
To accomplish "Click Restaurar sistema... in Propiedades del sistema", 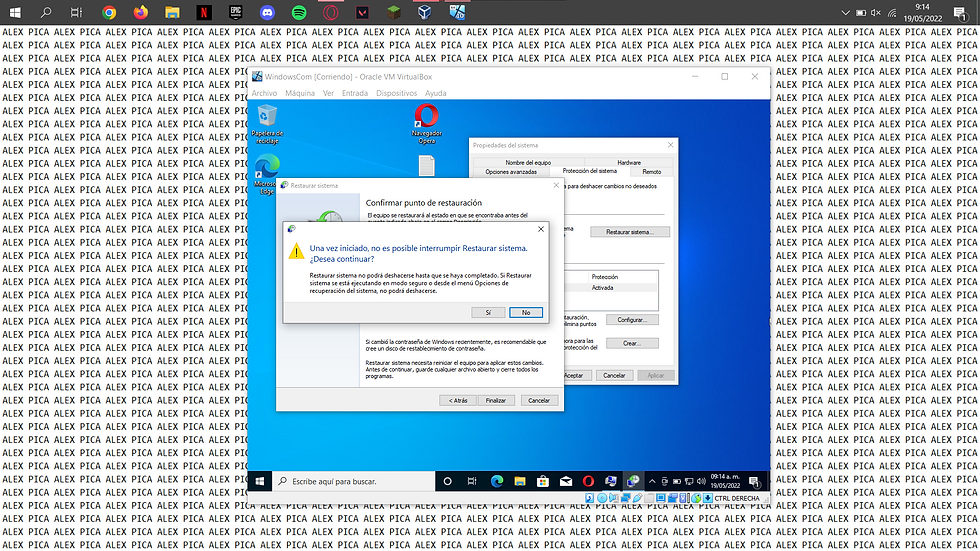I will (629, 232).
